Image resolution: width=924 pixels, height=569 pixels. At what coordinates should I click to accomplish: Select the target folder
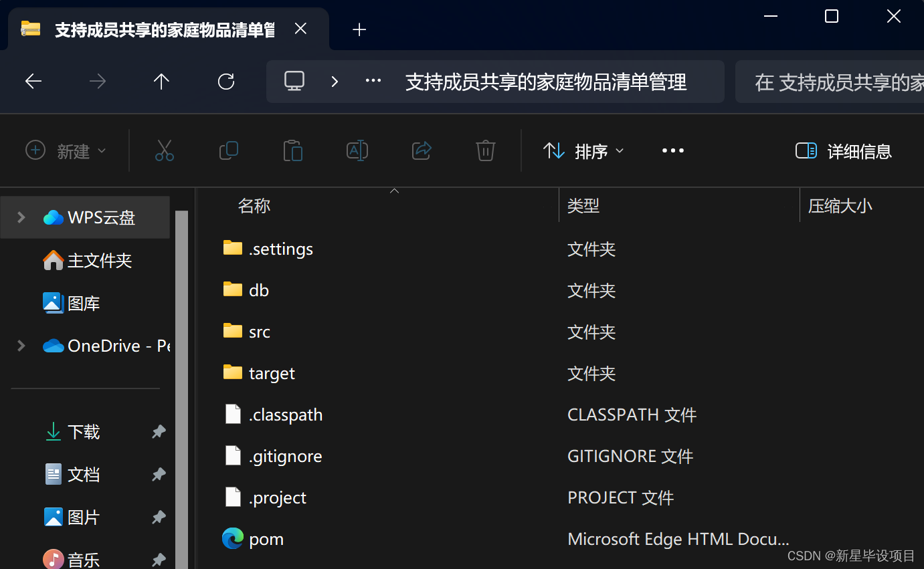(x=258, y=373)
